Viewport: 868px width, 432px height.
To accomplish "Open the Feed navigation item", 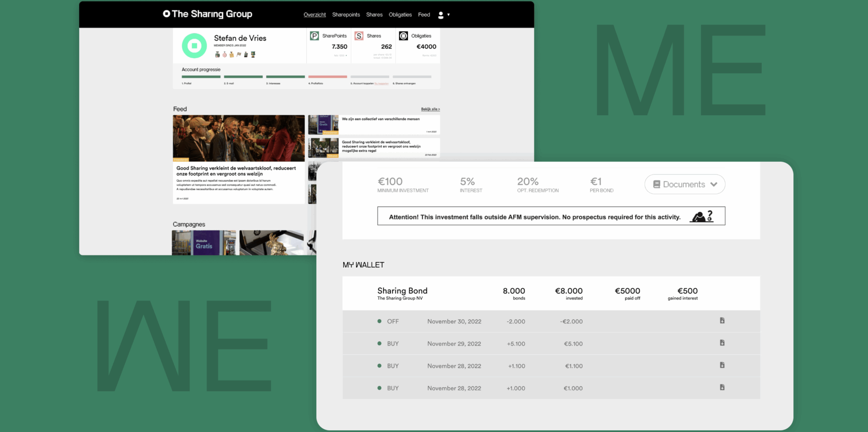I will (424, 15).
